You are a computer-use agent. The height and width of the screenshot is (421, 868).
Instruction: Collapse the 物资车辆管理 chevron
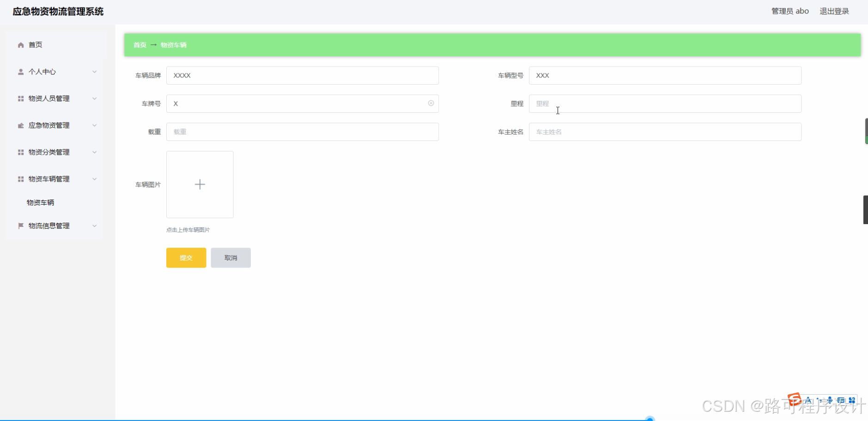[94, 179]
